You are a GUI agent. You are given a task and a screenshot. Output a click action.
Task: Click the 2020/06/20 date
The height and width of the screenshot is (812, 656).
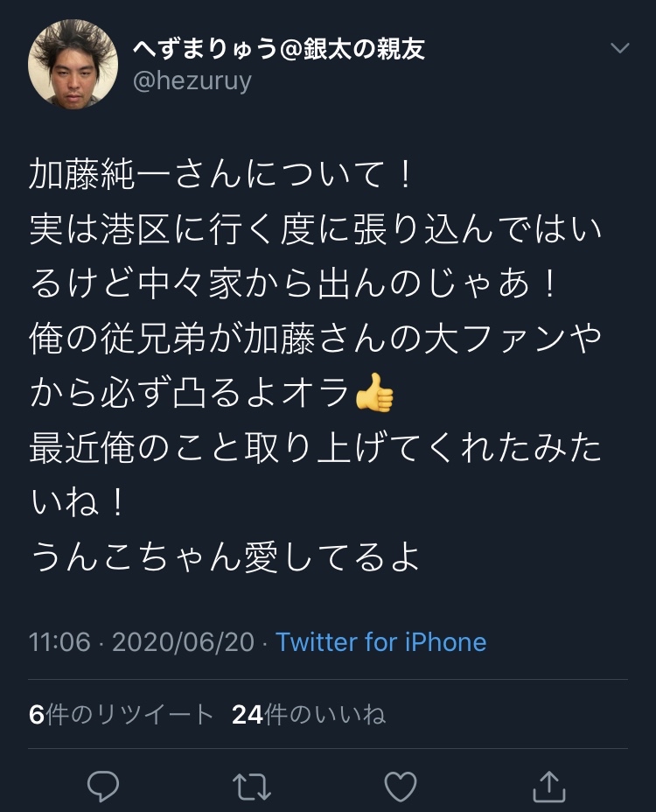click(184, 642)
